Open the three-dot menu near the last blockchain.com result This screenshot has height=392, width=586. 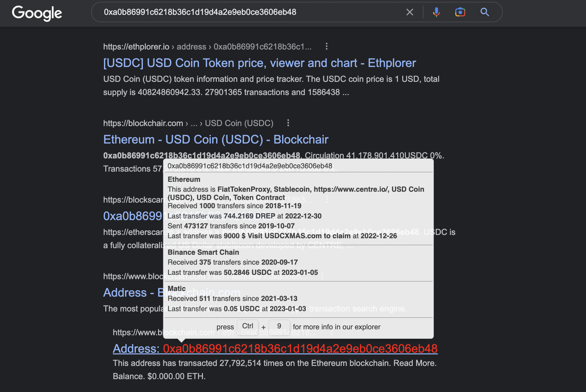331,333
